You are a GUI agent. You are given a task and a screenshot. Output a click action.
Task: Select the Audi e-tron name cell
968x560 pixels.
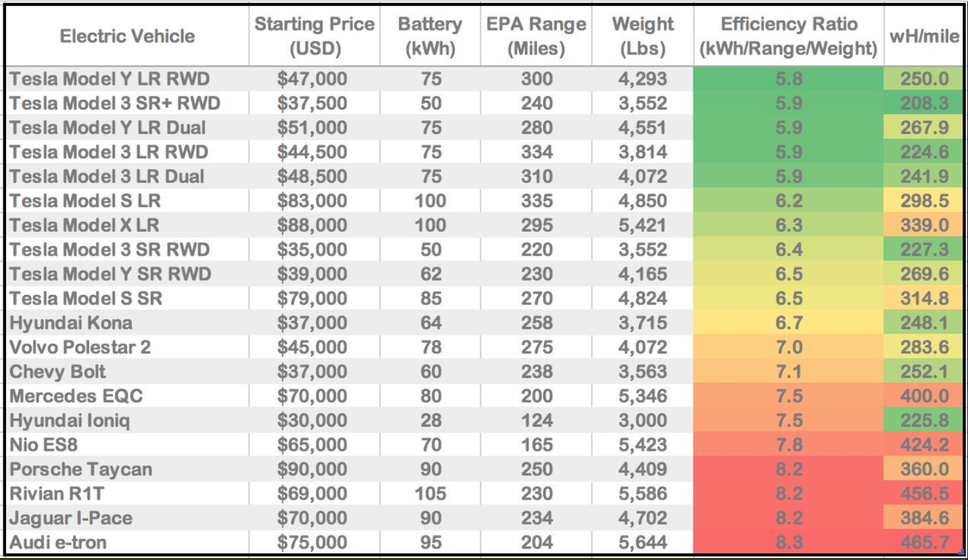click(x=58, y=542)
